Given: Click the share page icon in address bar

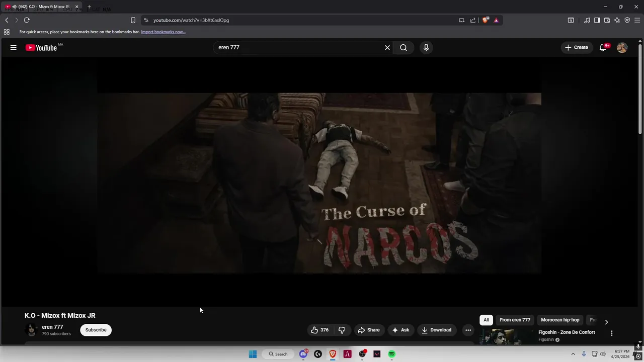Looking at the screenshot, I should 473,20.
